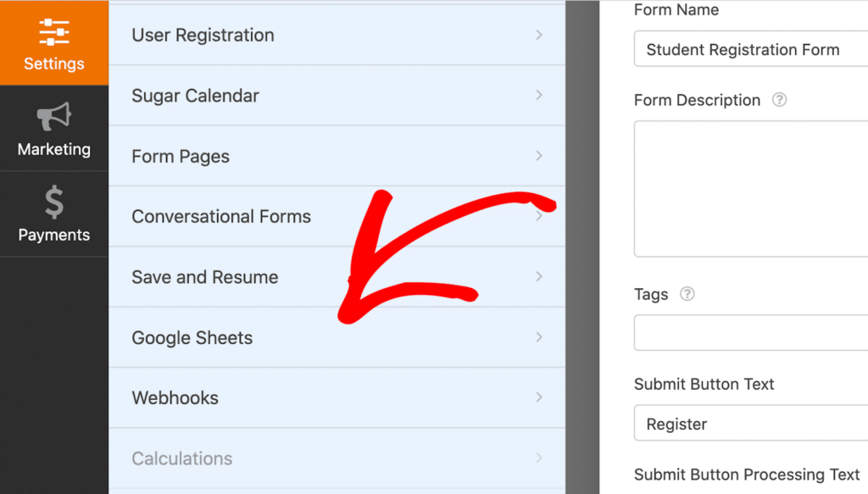
Task: Click the Marketing megaphone icon
Action: (x=53, y=125)
